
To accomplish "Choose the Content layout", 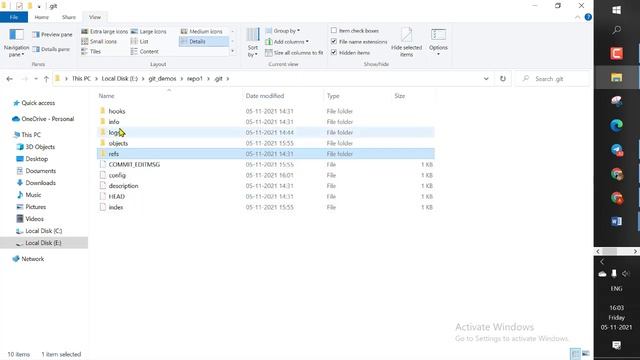I will coord(145,51).
